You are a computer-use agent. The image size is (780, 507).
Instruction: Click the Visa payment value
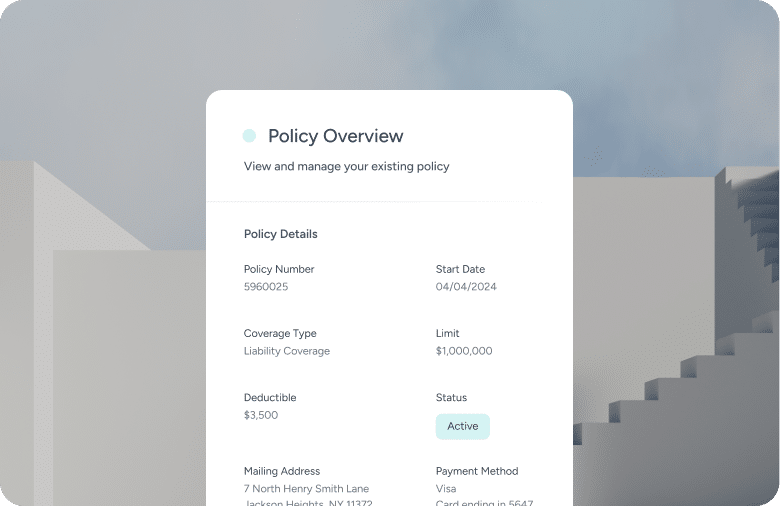[446, 489]
